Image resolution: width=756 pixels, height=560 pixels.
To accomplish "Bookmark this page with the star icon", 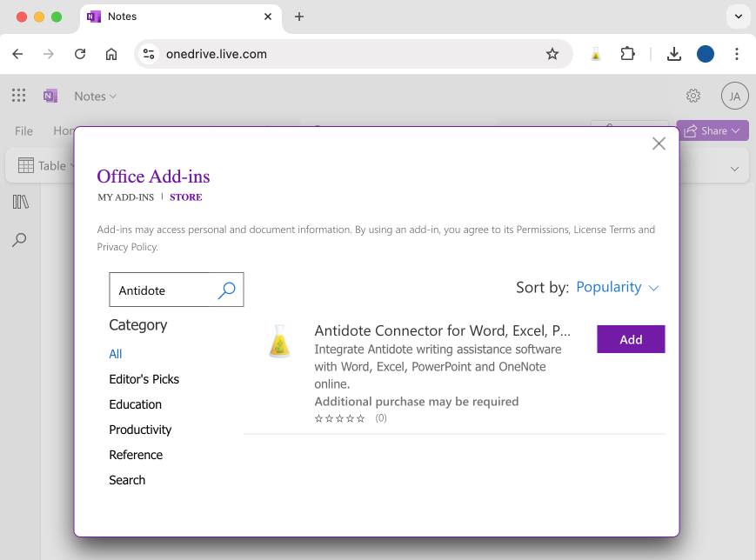I will click(552, 54).
